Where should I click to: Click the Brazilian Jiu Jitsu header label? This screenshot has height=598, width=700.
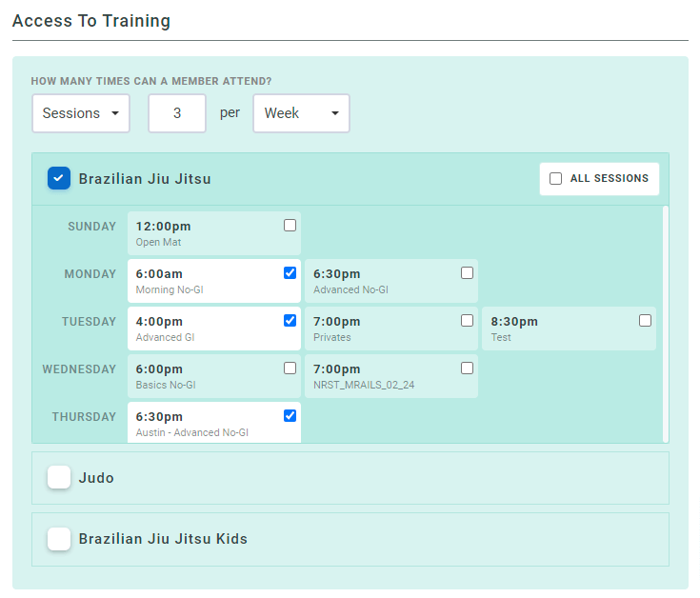(x=145, y=179)
